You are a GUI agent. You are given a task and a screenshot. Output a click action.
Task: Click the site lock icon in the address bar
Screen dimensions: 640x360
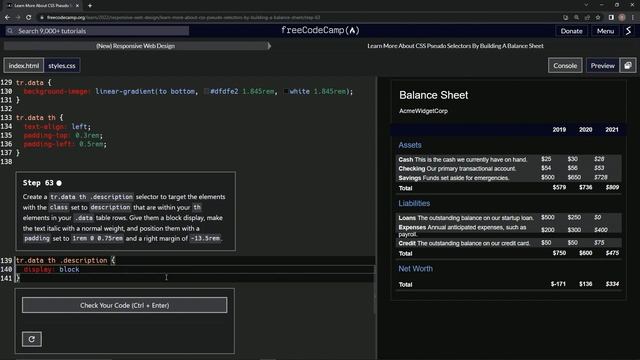[42, 18]
